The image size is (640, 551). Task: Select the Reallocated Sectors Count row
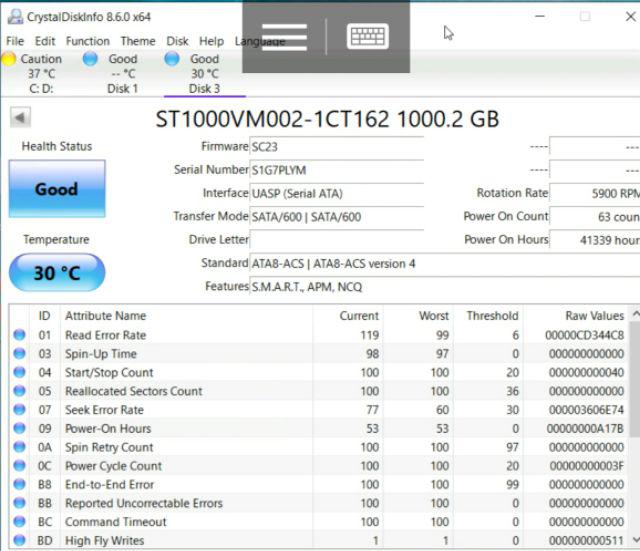coord(133,391)
